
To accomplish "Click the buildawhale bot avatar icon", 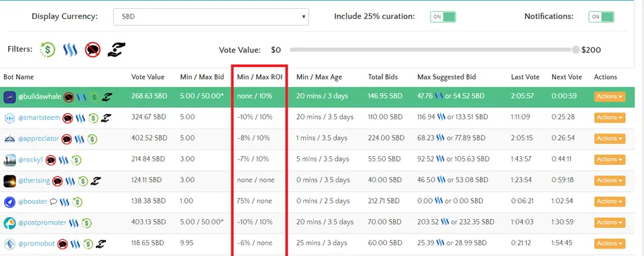I will pyautogui.click(x=10, y=97).
